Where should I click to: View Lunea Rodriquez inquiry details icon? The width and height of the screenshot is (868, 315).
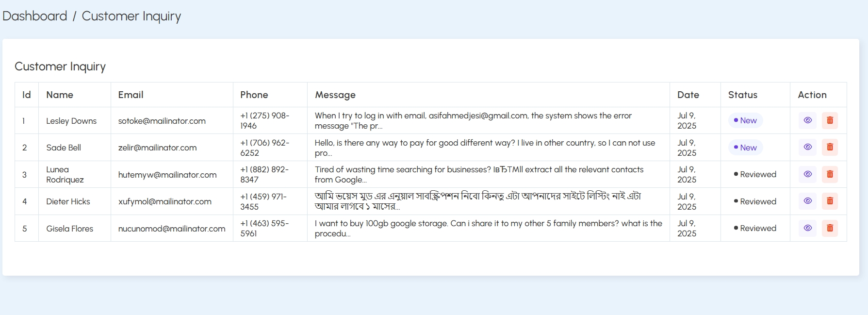pyautogui.click(x=808, y=174)
